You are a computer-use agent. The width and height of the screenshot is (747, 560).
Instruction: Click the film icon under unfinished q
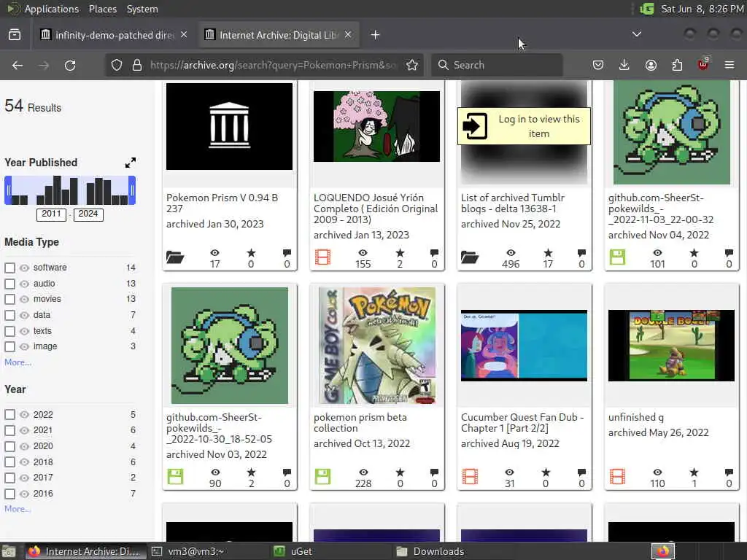point(617,477)
